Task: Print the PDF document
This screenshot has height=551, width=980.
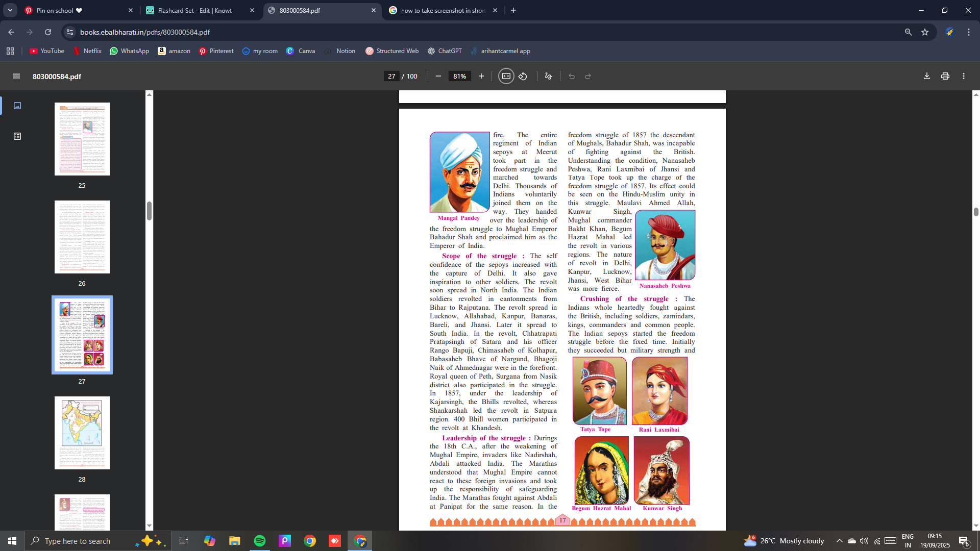Action: click(x=945, y=76)
